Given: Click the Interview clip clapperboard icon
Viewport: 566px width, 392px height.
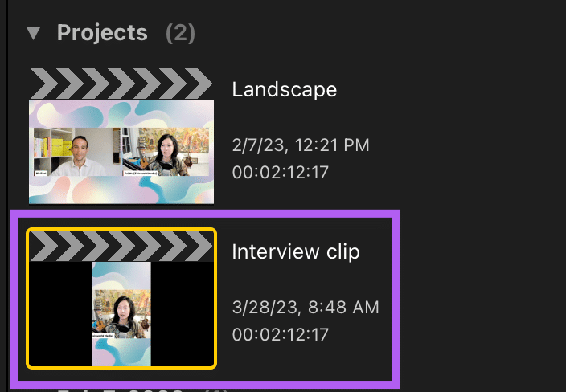Looking at the screenshot, I should coord(121,247).
